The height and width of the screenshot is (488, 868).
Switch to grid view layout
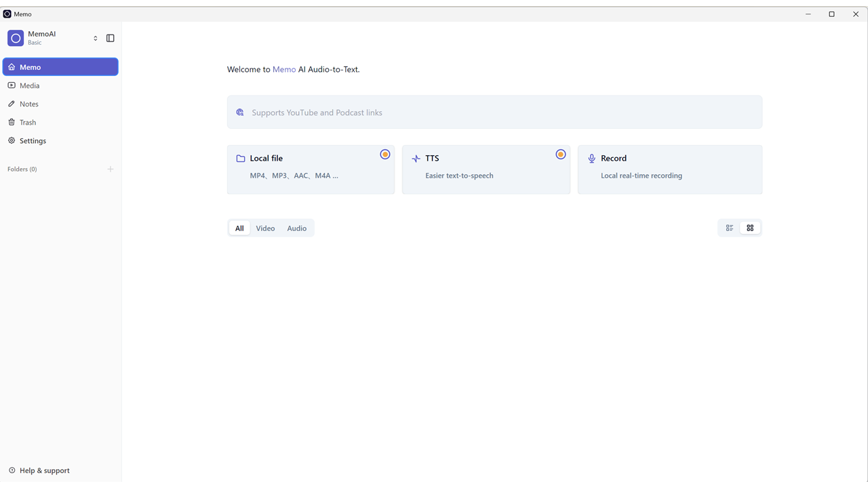[750, 228]
